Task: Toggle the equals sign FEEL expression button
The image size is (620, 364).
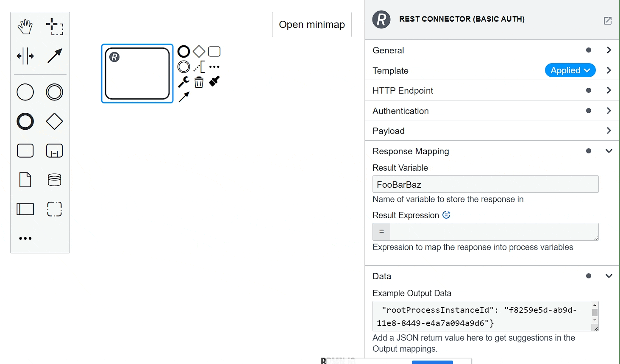Action: coord(381,232)
